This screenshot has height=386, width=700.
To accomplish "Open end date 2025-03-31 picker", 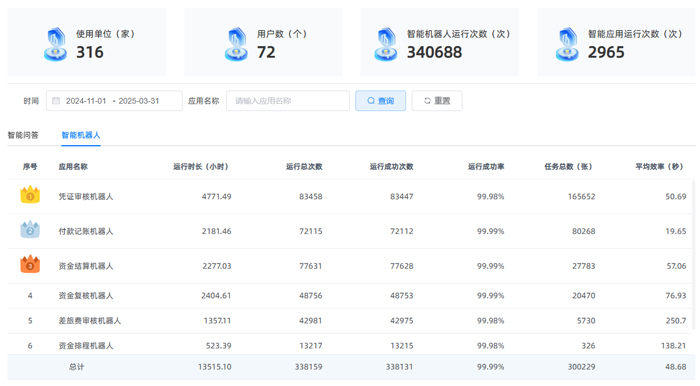I will [139, 101].
